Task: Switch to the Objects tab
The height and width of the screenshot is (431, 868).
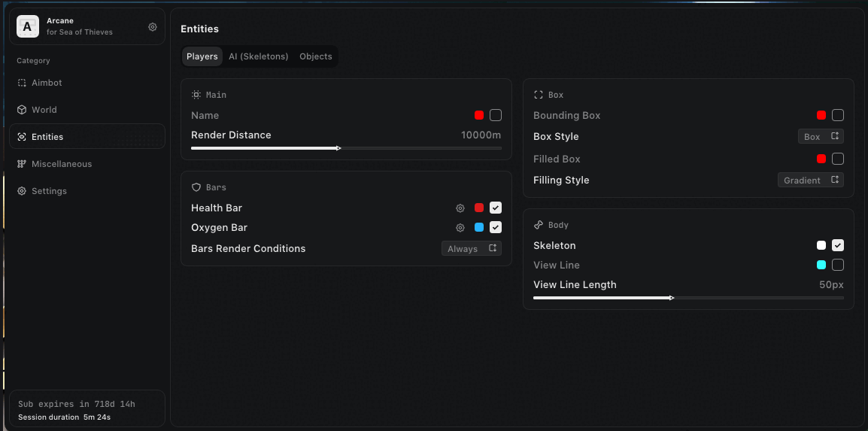Action: coord(316,56)
